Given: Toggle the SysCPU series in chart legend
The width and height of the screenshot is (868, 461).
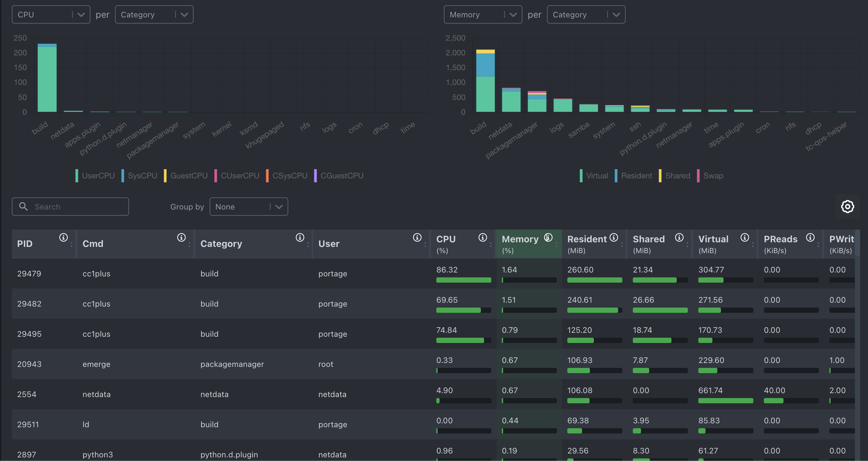Looking at the screenshot, I should pos(142,176).
